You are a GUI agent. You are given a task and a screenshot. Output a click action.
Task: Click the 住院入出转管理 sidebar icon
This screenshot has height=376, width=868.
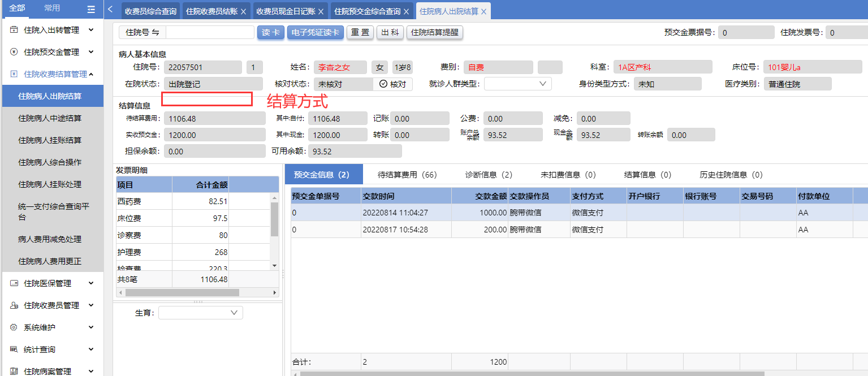14,30
